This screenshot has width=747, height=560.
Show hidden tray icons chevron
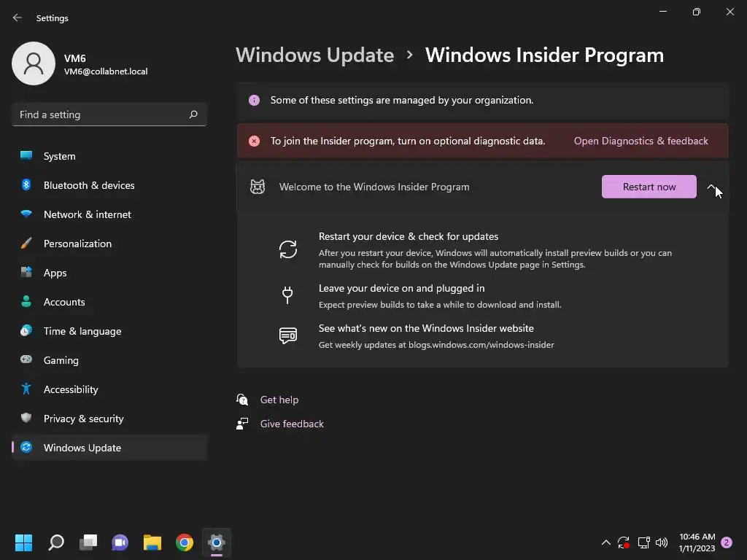pyautogui.click(x=605, y=542)
